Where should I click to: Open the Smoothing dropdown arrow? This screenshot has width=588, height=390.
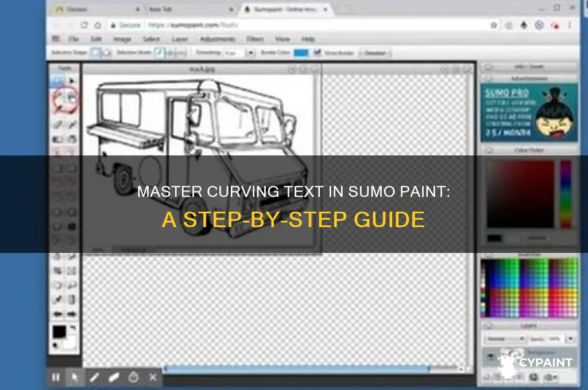pyautogui.click(x=251, y=53)
